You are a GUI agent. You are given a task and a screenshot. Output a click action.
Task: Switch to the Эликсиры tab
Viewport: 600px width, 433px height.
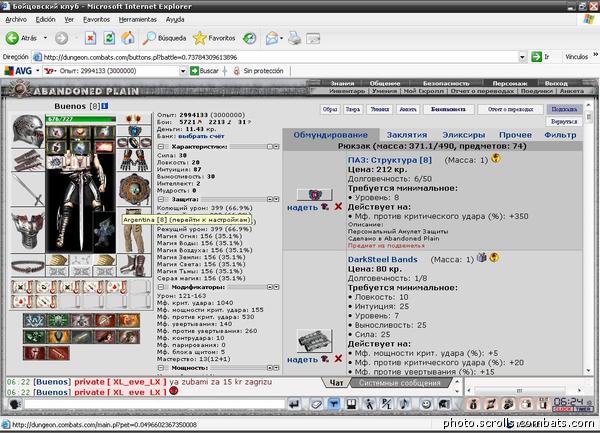463,135
